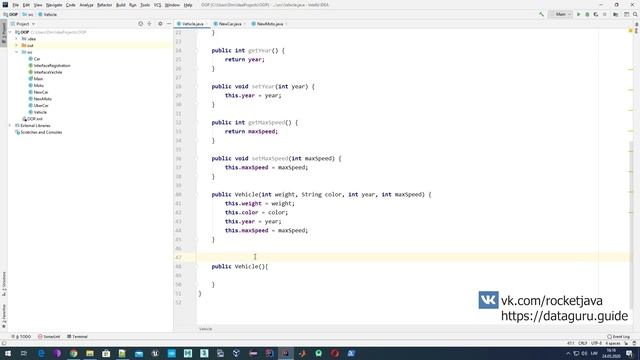This screenshot has width=640, height=360.
Task: Open the Refactor menu
Action: point(104,5)
